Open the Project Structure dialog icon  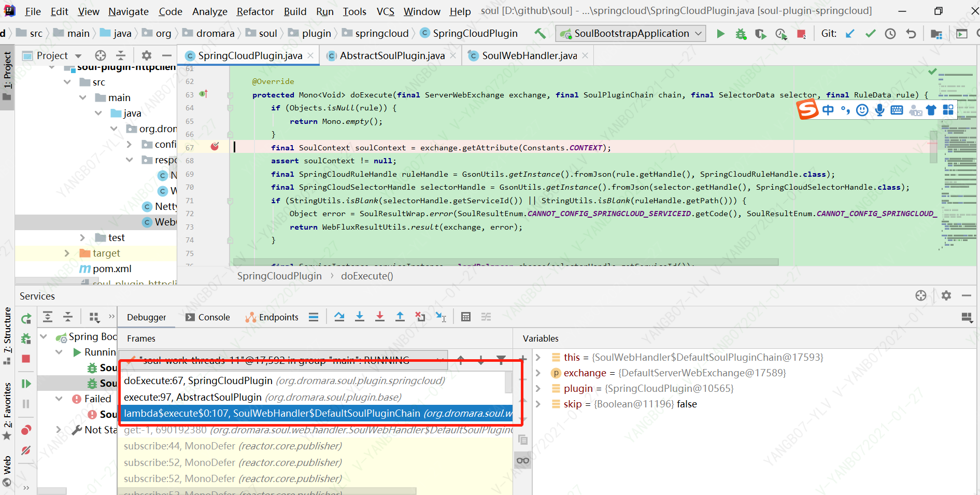coord(936,34)
